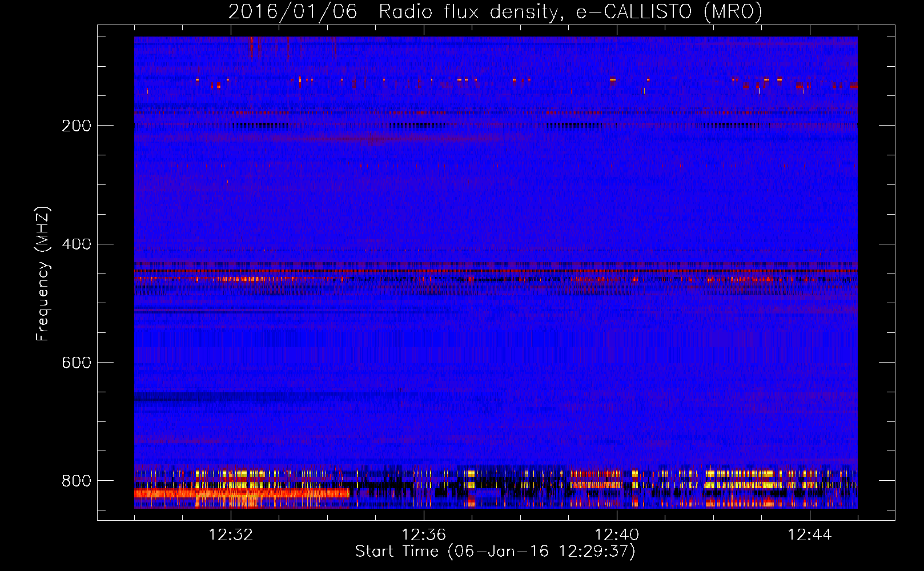Click the 200 frequency tick label

tap(77, 126)
